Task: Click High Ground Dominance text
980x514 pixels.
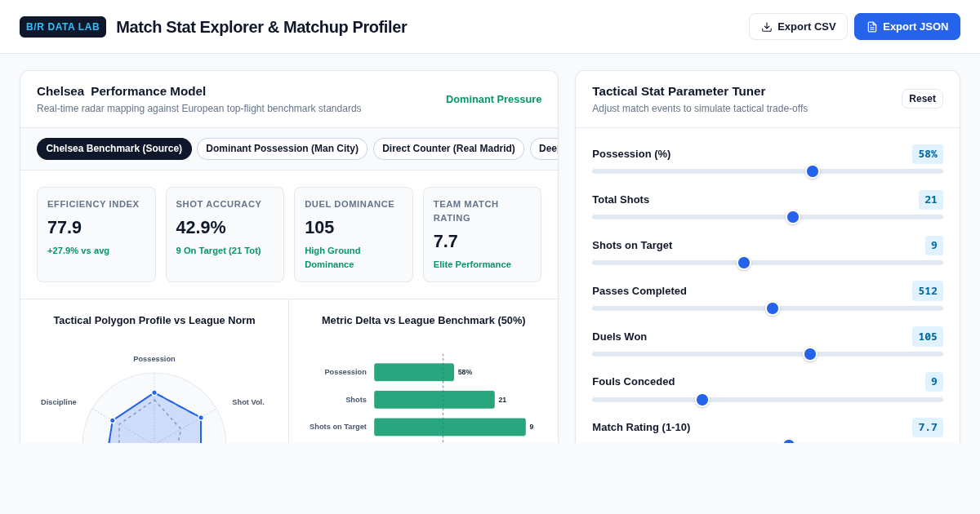Action: 332,258
